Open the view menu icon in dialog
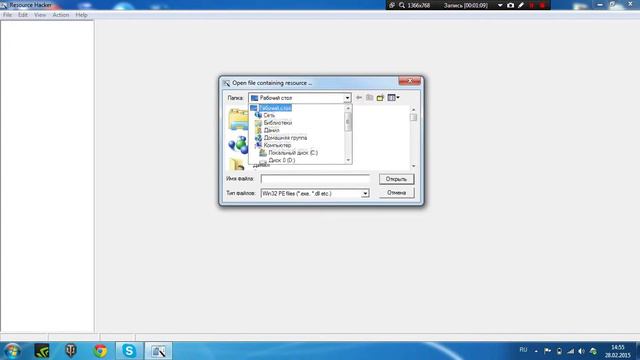This screenshot has width=640, height=360. (x=393, y=98)
